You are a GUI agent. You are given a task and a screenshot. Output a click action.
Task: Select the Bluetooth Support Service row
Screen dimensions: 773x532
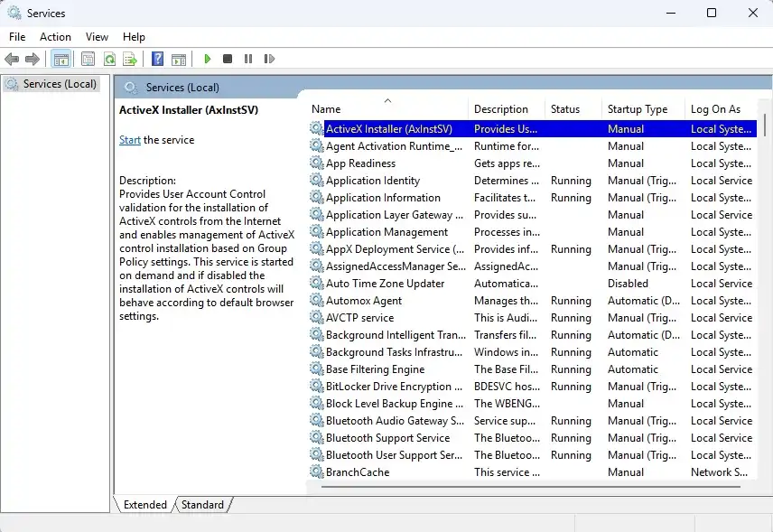(387, 438)
